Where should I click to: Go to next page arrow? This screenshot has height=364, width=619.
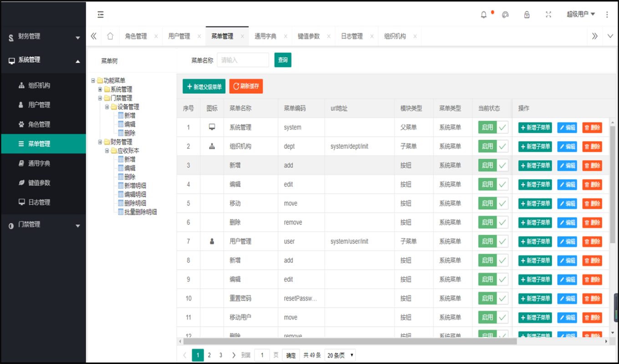tap(233, 355)
